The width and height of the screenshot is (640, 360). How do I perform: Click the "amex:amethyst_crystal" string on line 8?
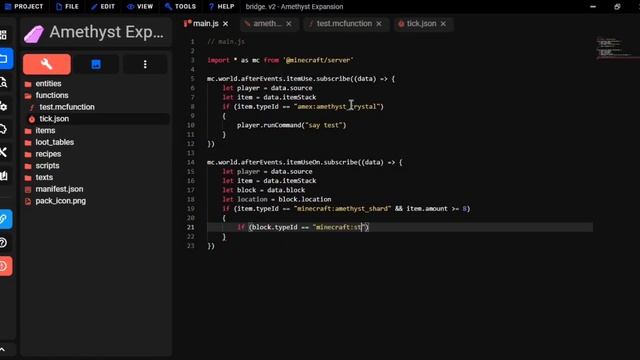(x=337, y=107)
